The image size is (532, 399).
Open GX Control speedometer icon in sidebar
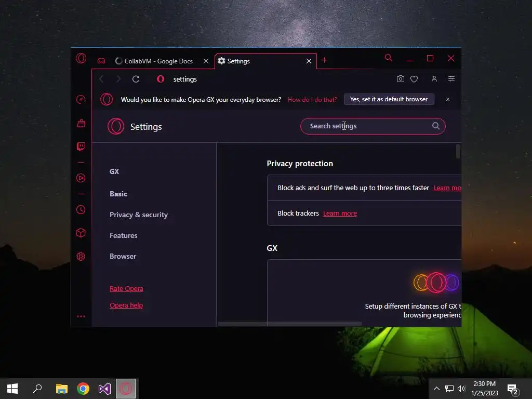81,99
